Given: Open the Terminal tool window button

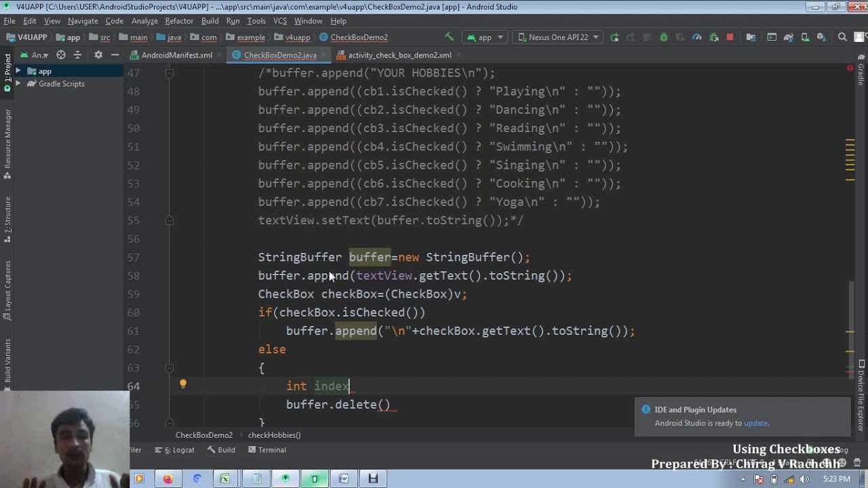Looking at the screenshot, I should (267, 450).
